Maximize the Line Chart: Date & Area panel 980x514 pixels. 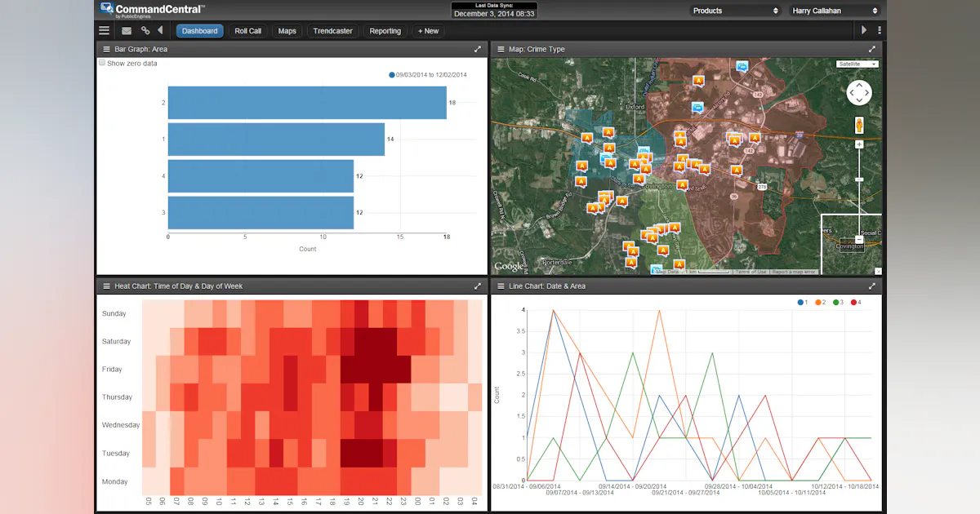pos(872,286)
